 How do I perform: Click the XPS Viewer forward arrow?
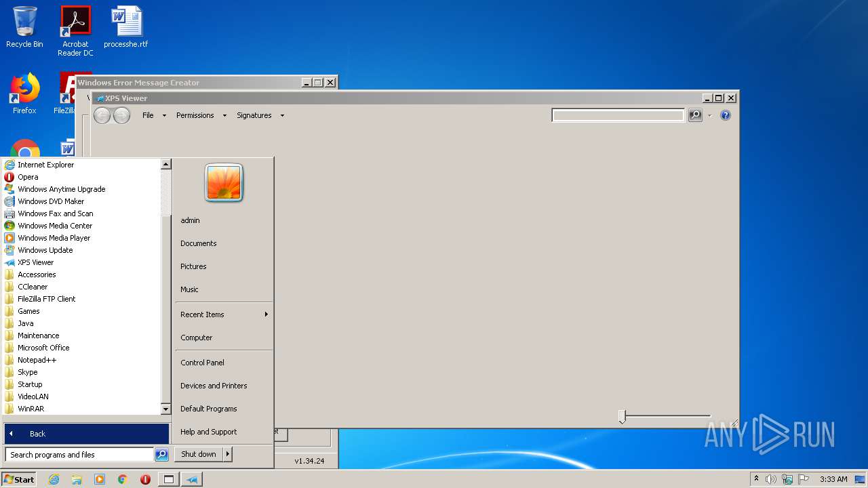coord(121,116)
